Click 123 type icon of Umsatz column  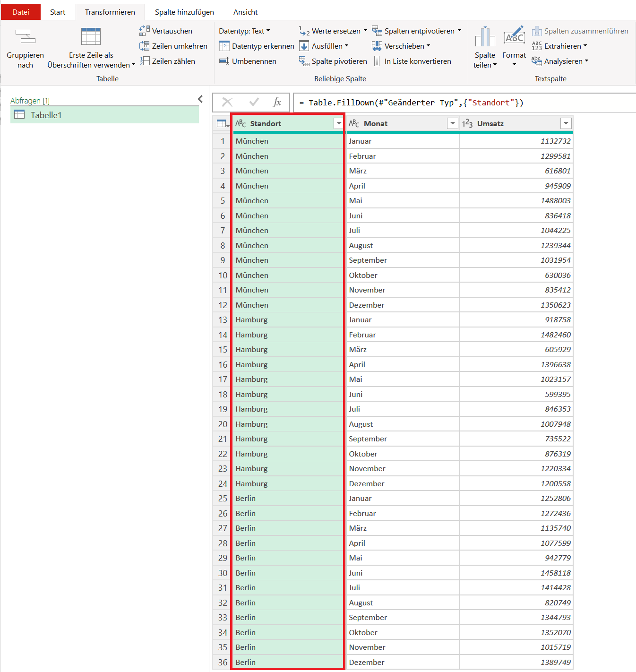pos(467,123)
